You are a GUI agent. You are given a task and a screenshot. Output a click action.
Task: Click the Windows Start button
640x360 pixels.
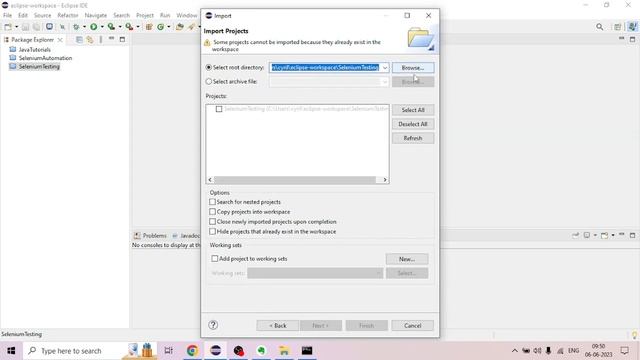pyautogui.click(x=11, y=351)
